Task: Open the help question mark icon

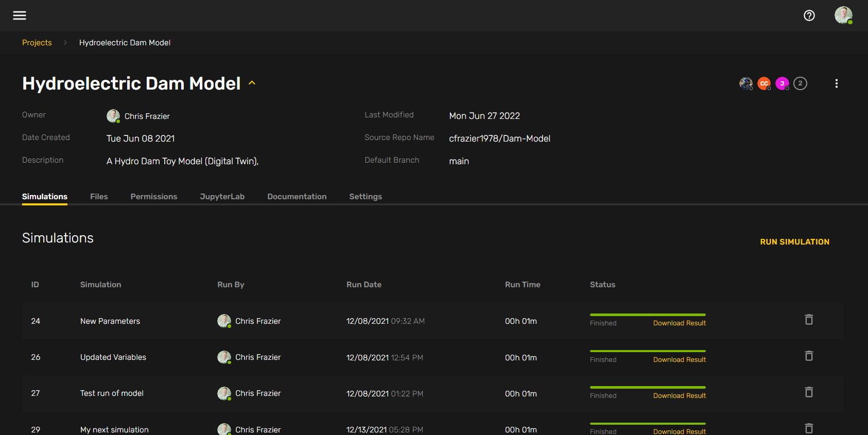Action: tap(809, 15)
